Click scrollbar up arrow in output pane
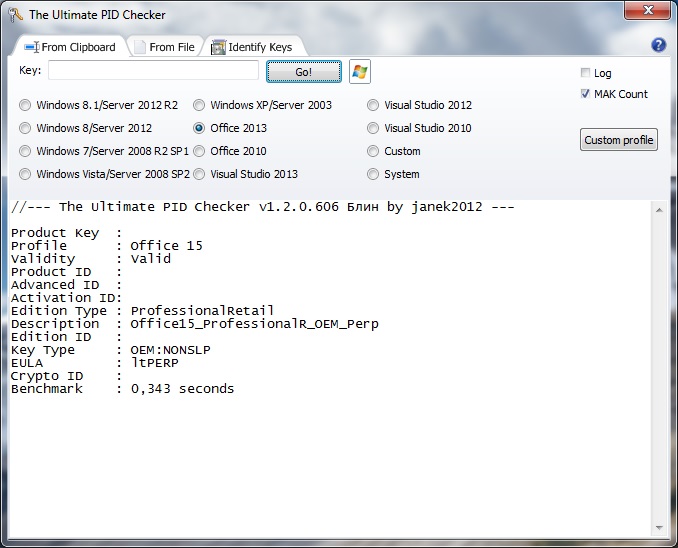 (659, 210)
